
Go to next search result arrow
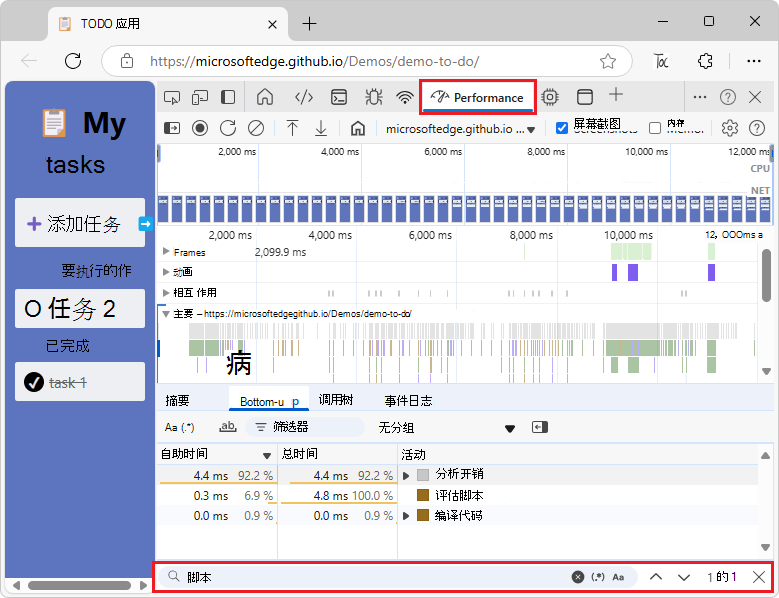click(684, 577)
